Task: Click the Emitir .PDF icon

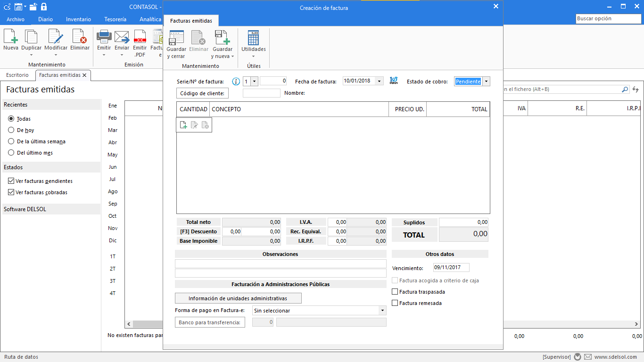Action: [x=140, y=37]
